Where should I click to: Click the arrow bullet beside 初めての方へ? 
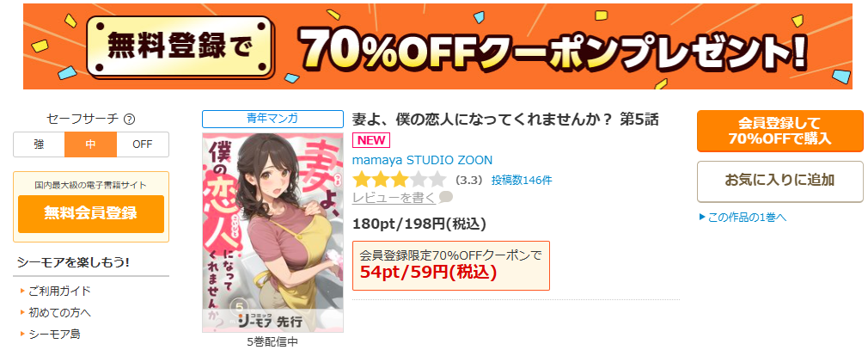(x=22, y=312)
